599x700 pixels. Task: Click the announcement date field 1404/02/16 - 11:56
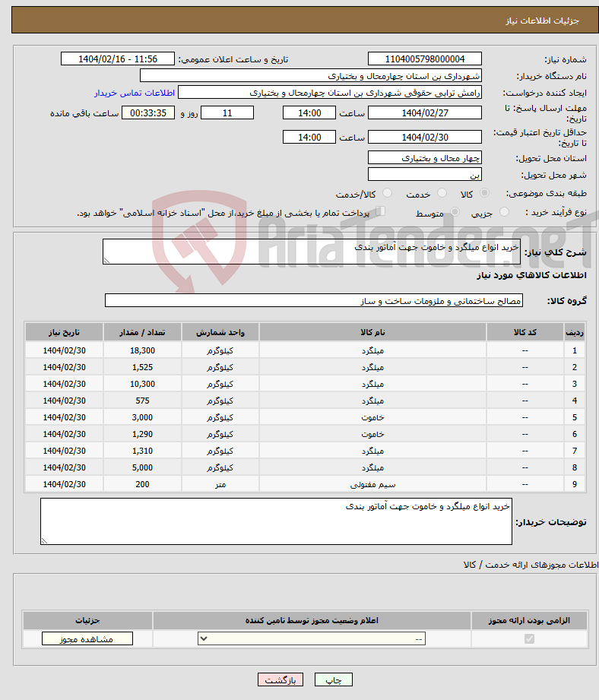pyautogui.click(x=118, y=59)
